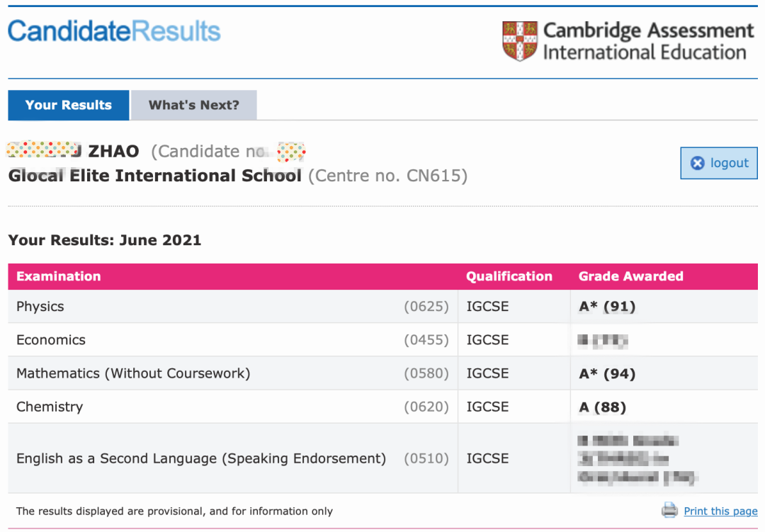Click the Physics examination row name
Image resolution: width=765 pixels, height=532 pixels.
(x=40, y=307)
